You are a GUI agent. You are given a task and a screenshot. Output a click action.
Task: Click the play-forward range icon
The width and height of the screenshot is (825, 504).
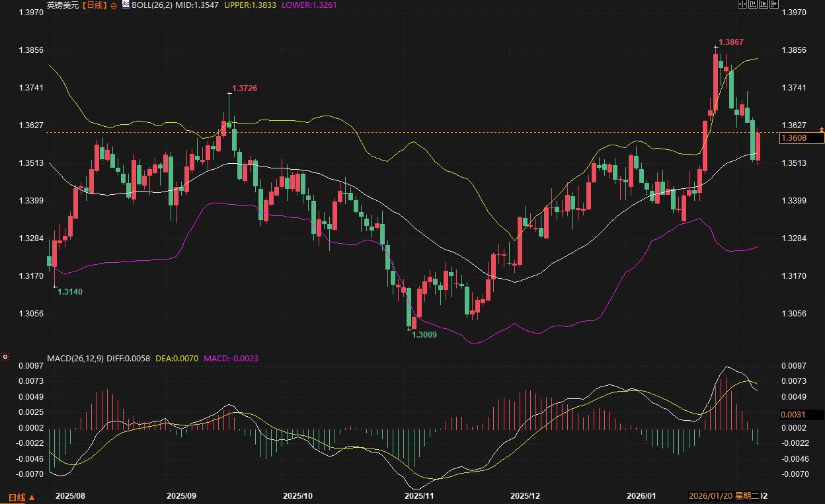coord(763,5)
